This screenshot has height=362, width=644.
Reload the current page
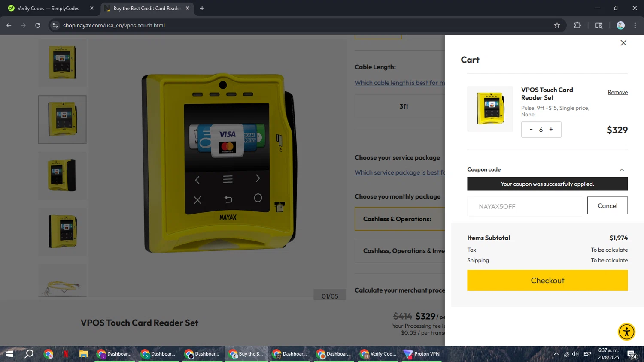(38, 25)
